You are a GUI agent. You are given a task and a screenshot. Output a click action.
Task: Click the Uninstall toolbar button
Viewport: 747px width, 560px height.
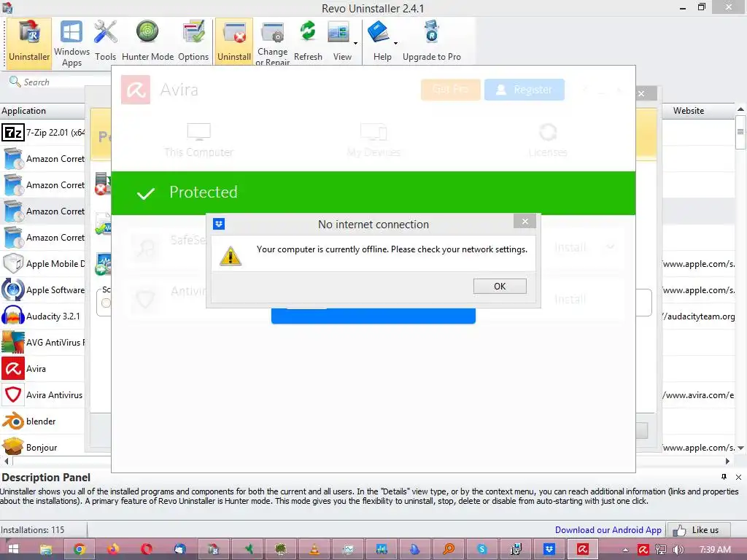point(234,42)
